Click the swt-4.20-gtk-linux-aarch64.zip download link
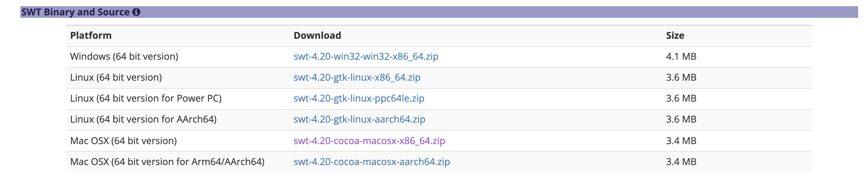The width and height of the screenshot is (868, 178). click(x=359, y=119)
